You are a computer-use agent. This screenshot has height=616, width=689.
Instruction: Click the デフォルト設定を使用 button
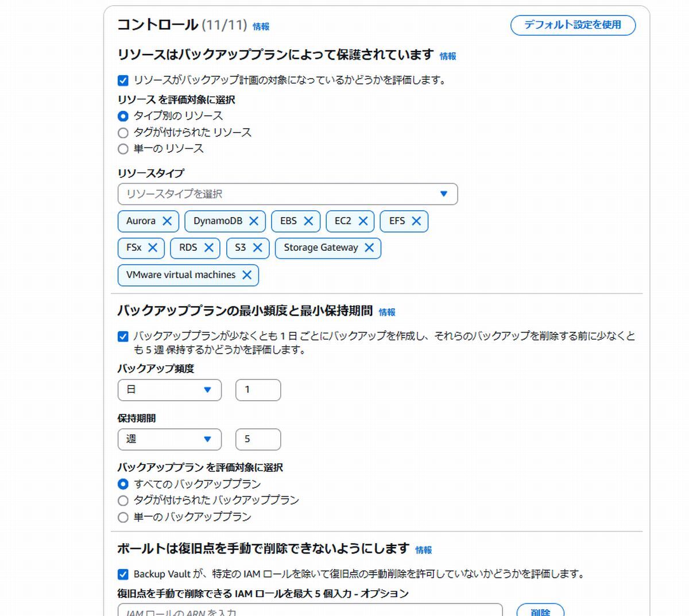click(573, 25)
